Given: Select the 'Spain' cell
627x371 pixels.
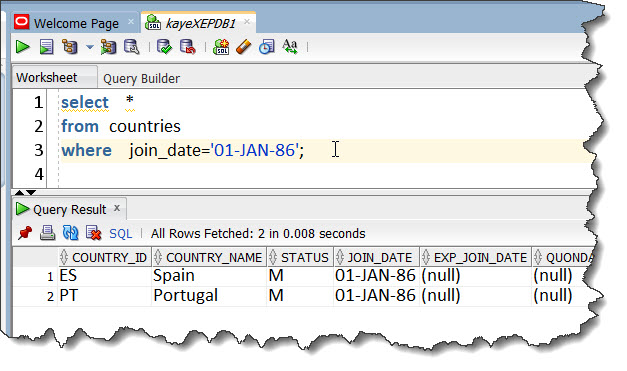Looking at the screenshot, I should [209, 276].
